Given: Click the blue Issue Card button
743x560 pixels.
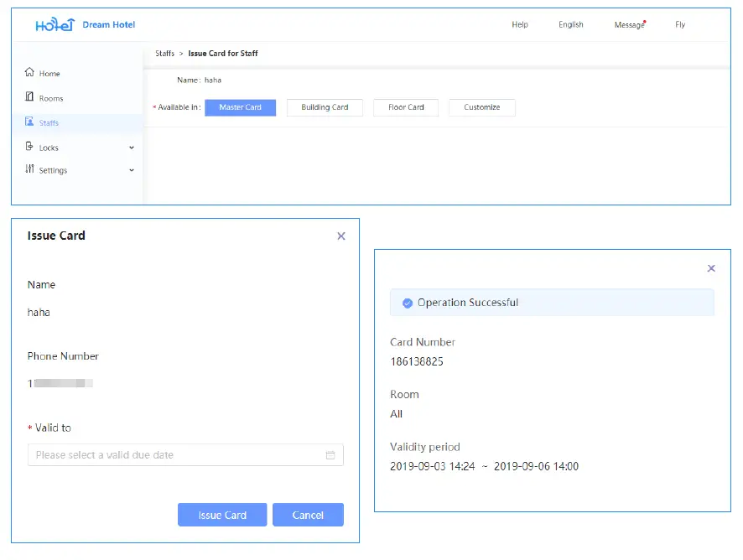Looking at the screenshot, I should click(222, 515).
